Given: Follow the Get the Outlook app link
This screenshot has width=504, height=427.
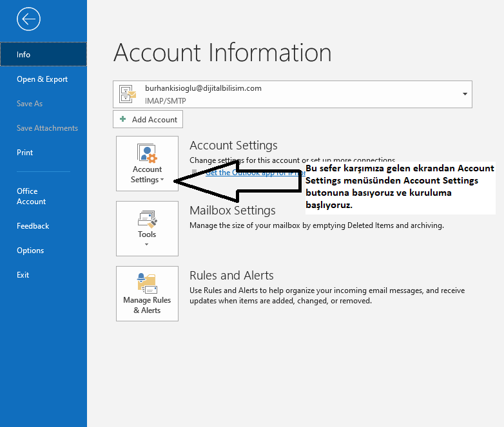Looking at the screenshot, I should coord(251,173).
